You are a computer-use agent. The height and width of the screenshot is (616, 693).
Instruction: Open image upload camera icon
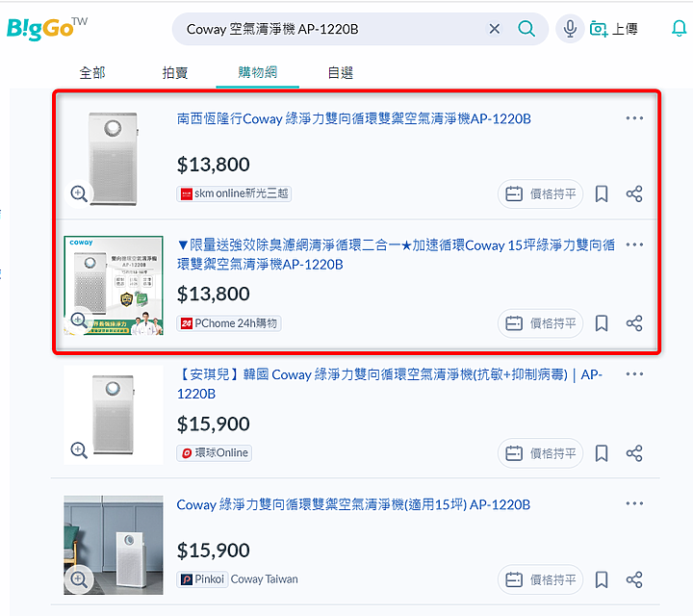(x=599, y=29)
